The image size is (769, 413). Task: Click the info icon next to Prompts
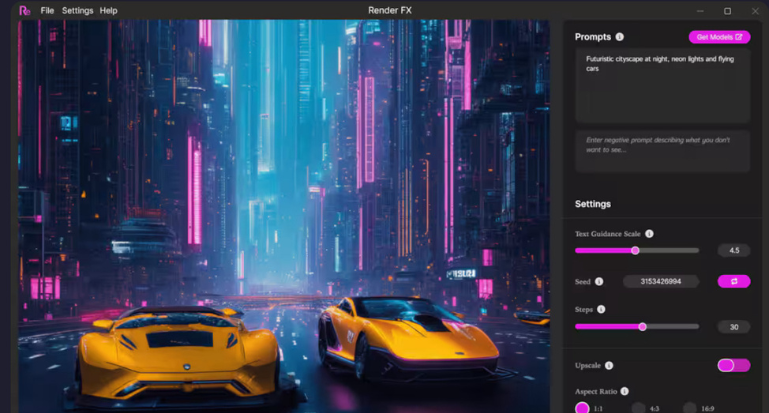point(620,37)
